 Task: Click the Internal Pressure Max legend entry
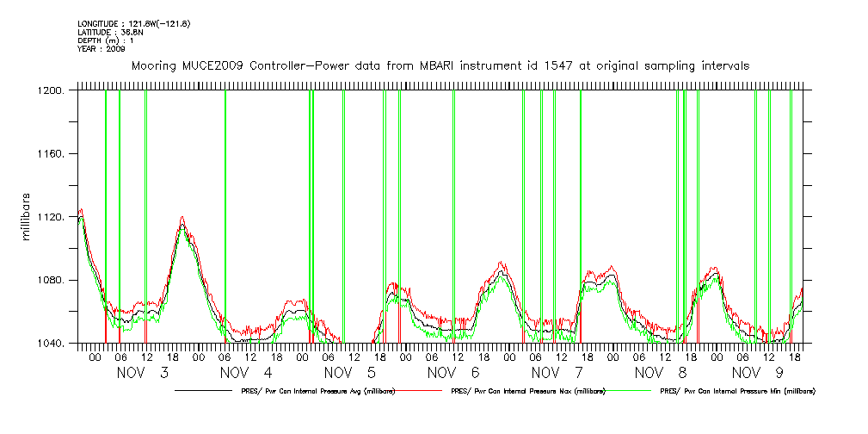528,391
